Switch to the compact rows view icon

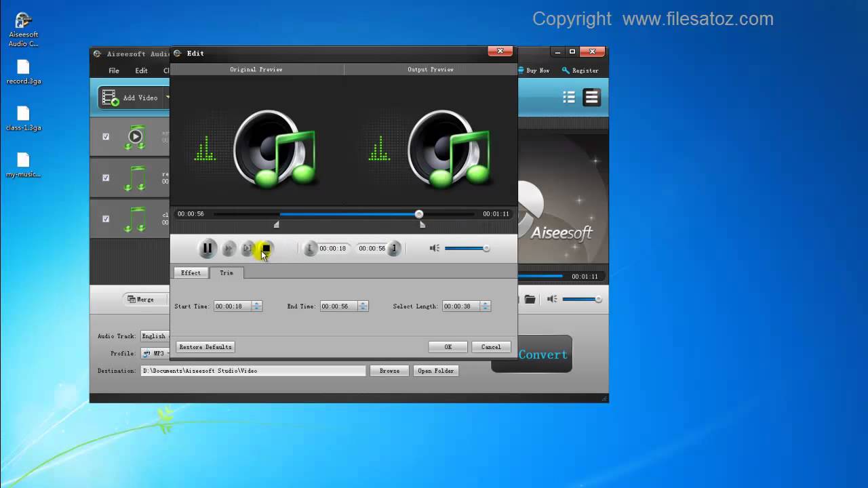(592, 98)
